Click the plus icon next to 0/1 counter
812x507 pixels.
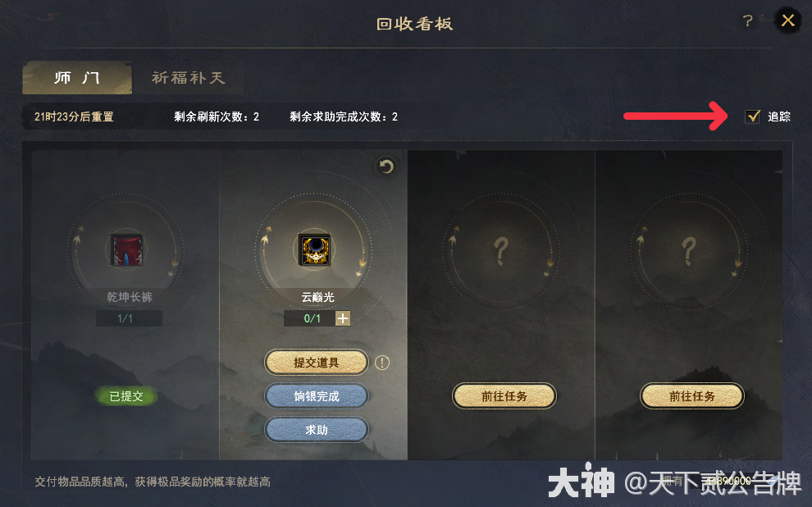(x=343, y=318)
